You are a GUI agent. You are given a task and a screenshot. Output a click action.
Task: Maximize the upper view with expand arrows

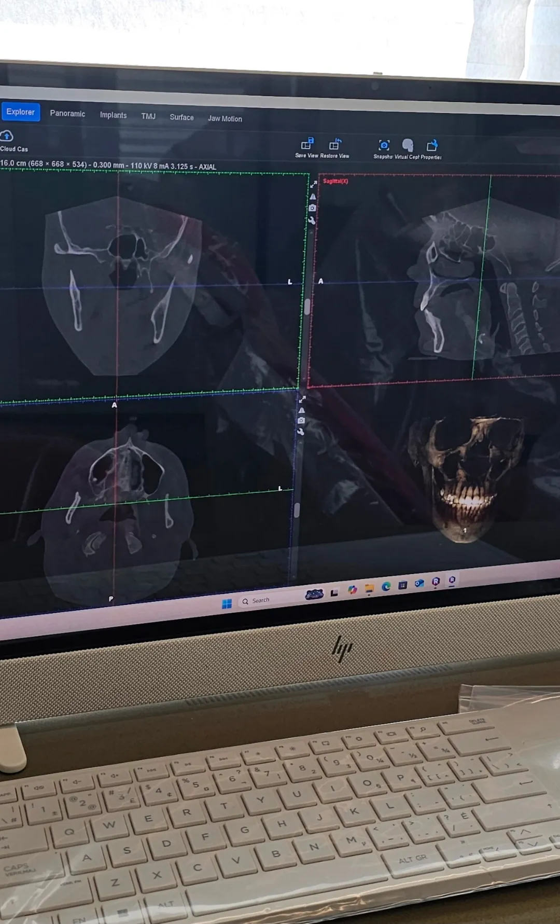coord(314,185)
